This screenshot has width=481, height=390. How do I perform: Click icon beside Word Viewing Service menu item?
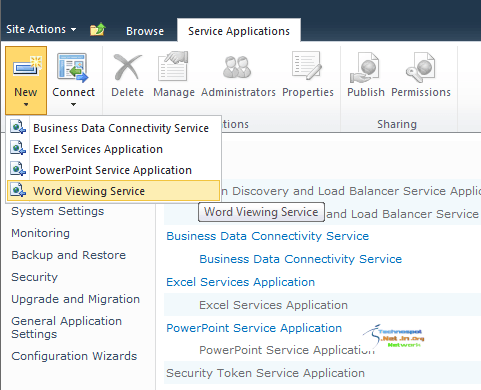coord(18,190)
